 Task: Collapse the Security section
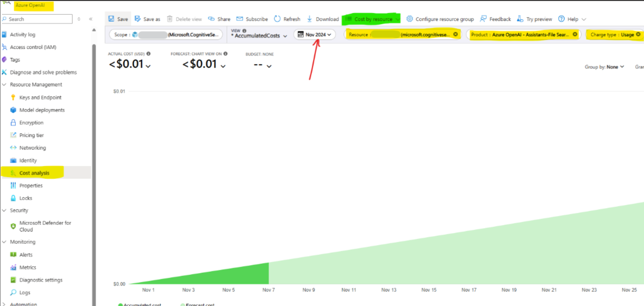5,211
